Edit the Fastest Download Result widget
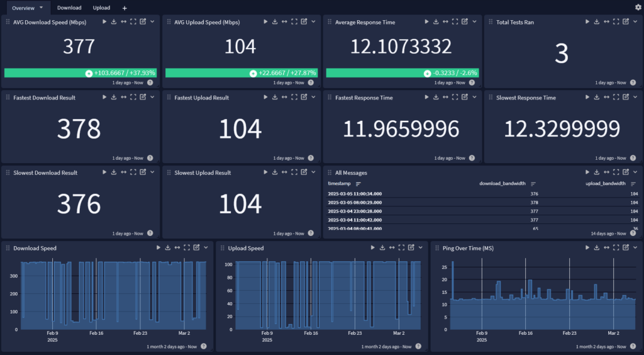 coord(143,98)
